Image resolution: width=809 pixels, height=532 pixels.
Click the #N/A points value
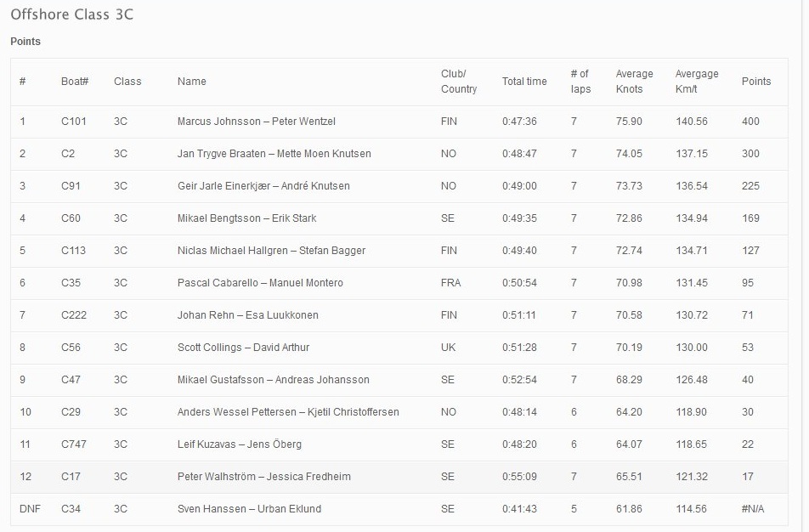click(753, 509)
